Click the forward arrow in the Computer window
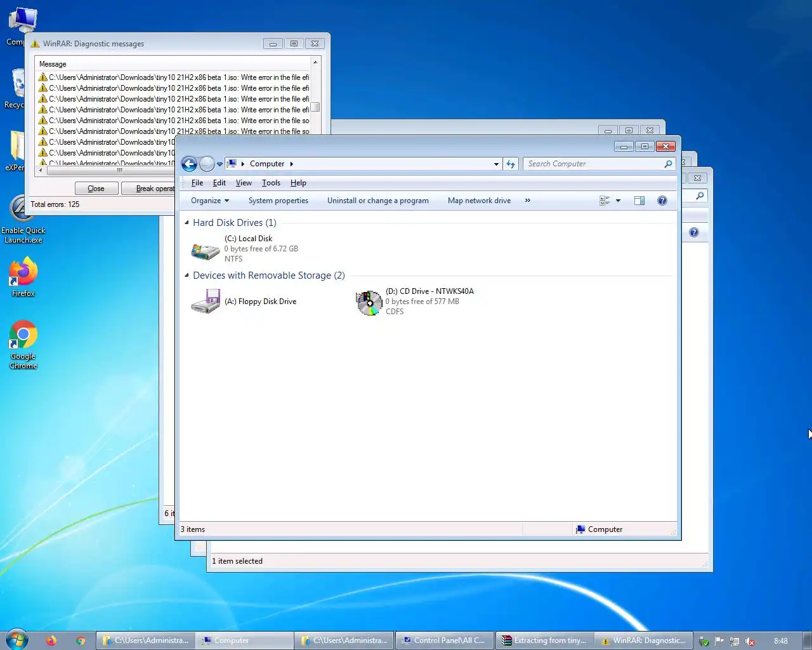 click(207, 164)
